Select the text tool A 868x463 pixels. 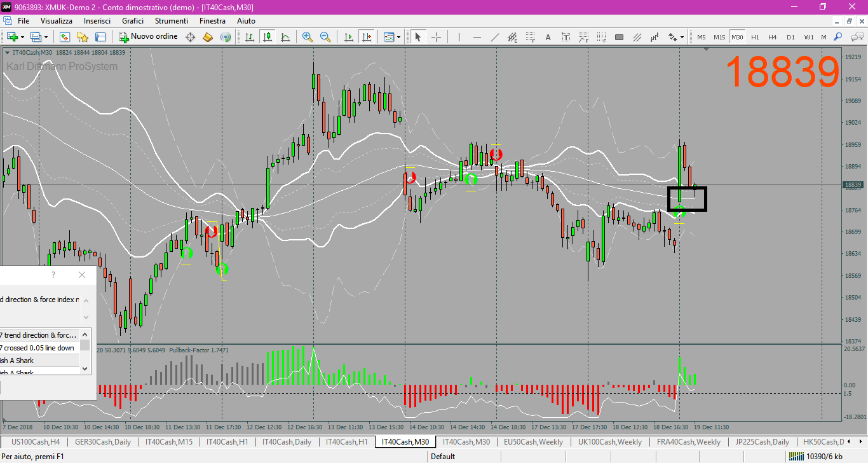pos(548,37)
